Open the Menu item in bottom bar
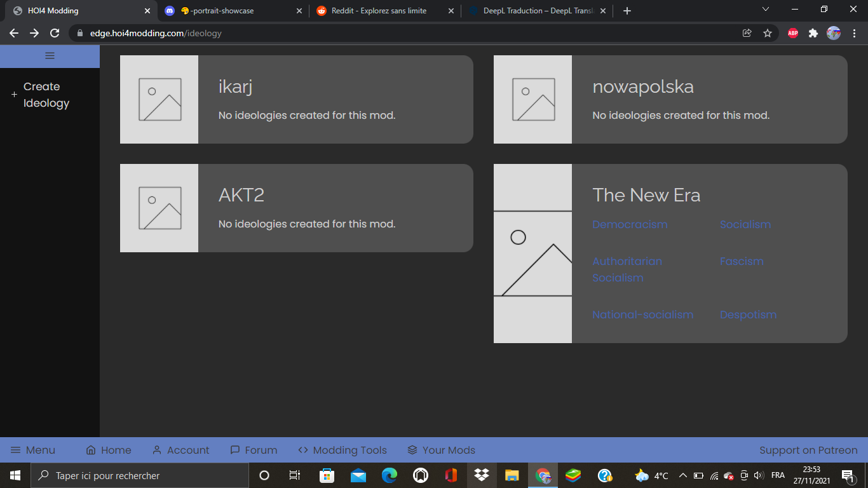 click(33, 450)
